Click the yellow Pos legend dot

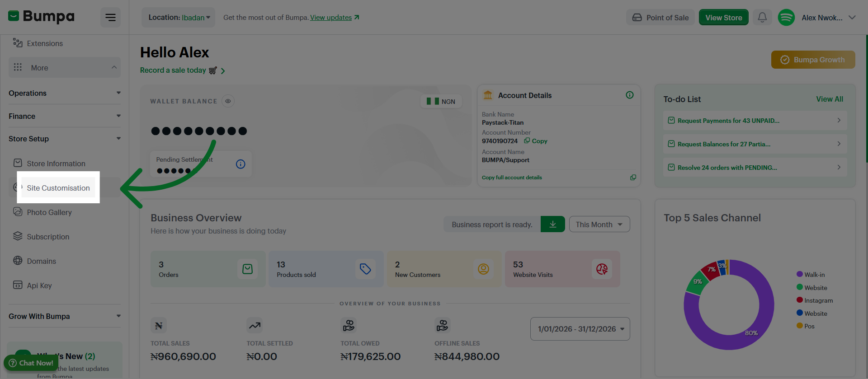point(800,326)
